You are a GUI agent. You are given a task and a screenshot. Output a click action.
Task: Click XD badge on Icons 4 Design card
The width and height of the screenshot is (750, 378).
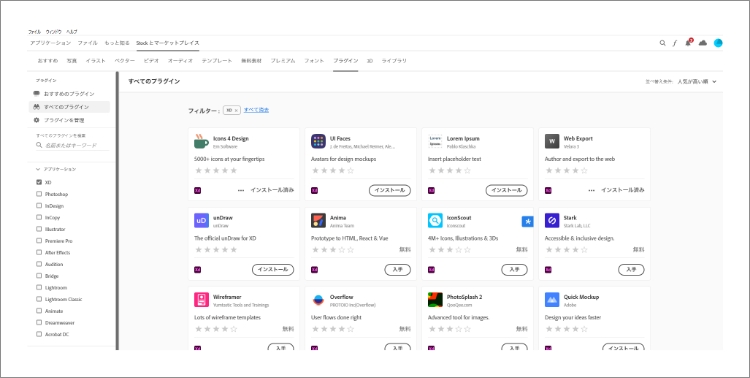click(198, 190)
